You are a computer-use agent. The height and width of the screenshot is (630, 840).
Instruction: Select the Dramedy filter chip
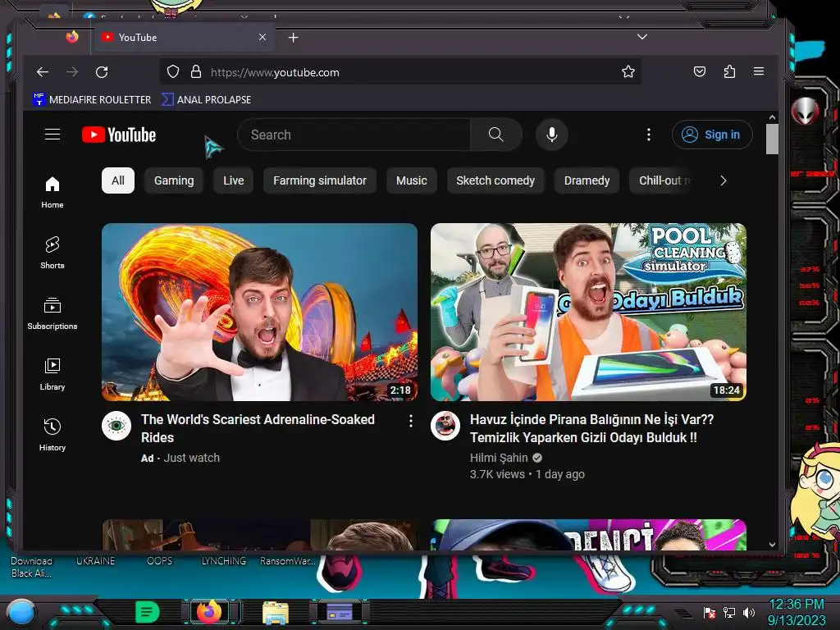(587, 180)
